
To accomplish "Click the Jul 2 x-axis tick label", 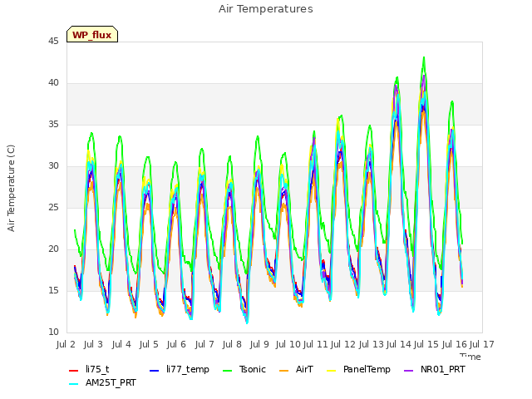I will click(x=66, y=345).
